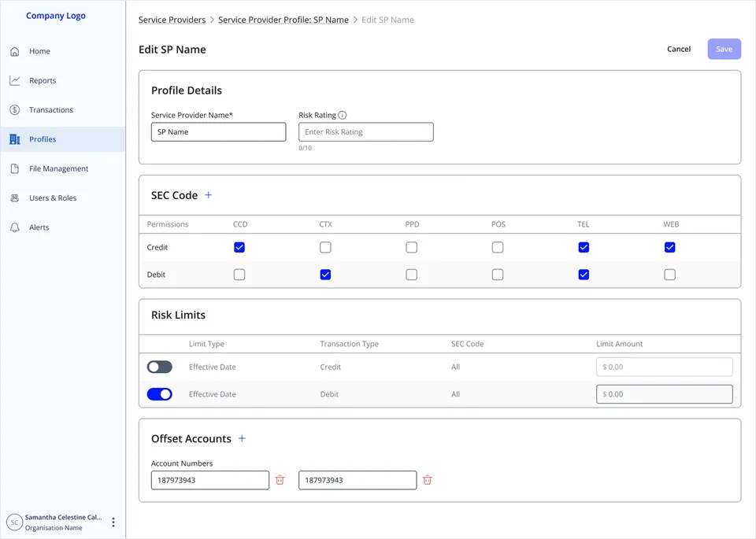Screen dimensions: 756x539
Task: Click the Home house icon in sidebar
Action: click(15, 52)
